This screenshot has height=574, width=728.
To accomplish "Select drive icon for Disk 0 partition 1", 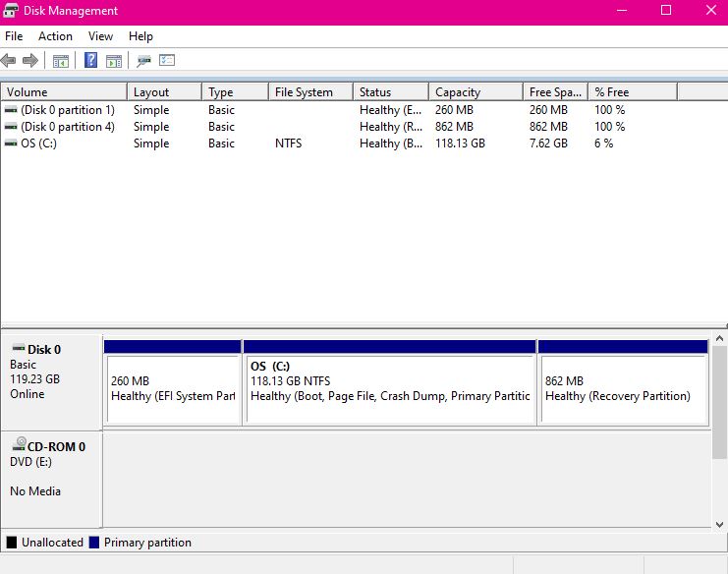I will (11, 110).
